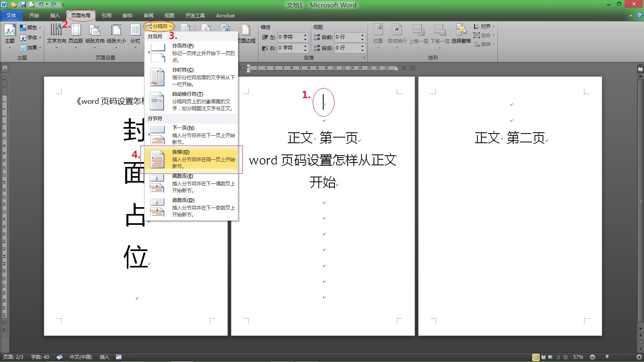Select the 分页符 page break option
Image resolution: width=644 pixels, height=362 pixels.
coord(189,51)
